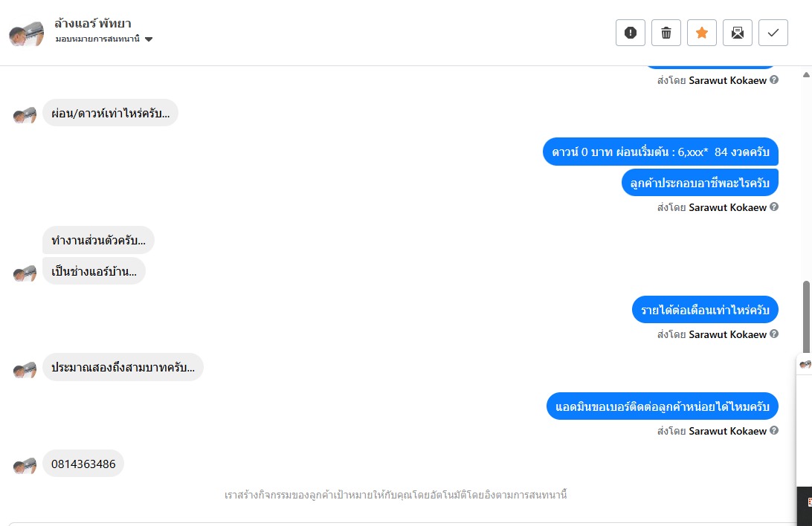Delete conversation using the trash icon
Image resolution: width=812 pixels, height=526 pixels.
666,33
